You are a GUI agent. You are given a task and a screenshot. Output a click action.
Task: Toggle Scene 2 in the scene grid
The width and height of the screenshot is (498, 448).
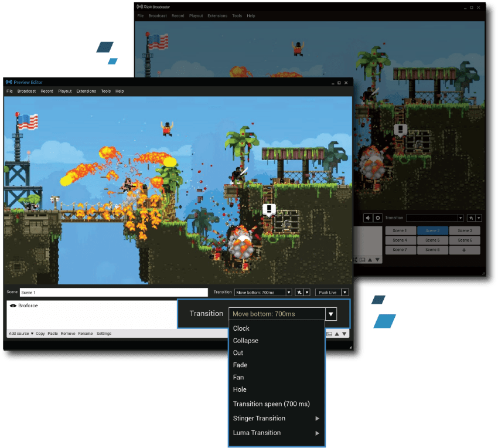pos(432,231)
